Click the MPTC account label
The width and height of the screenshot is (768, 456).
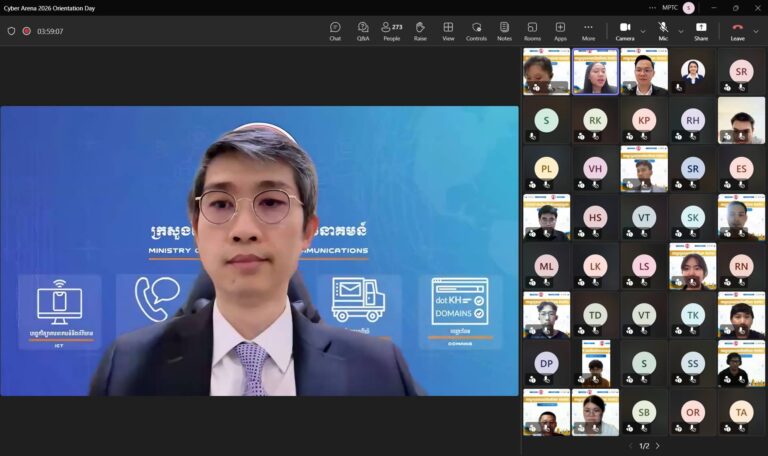coord(670,8)
